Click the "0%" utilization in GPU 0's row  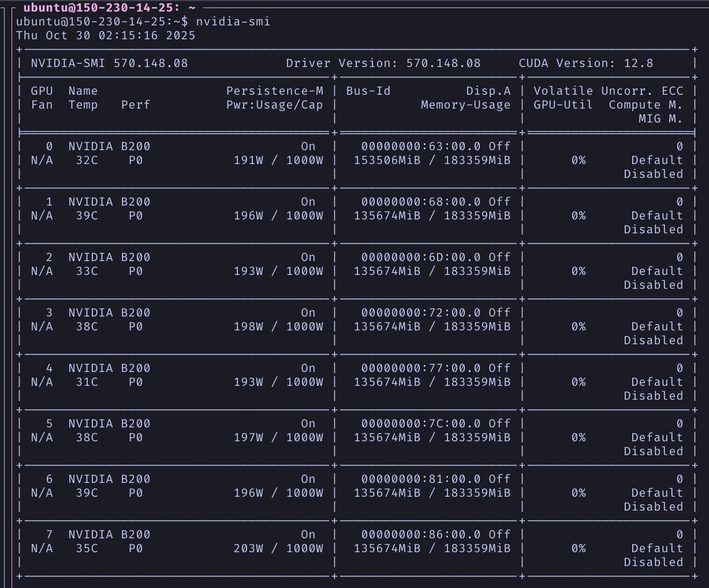(578, 160)
